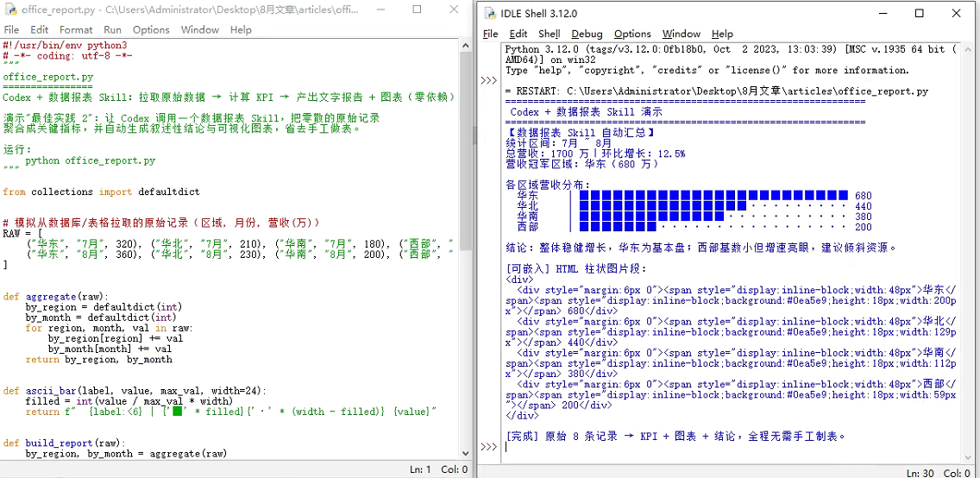Click 'Ln: 1' in editor status bar
Viewport: 980px width, 478px height.
tap(421, 470)
